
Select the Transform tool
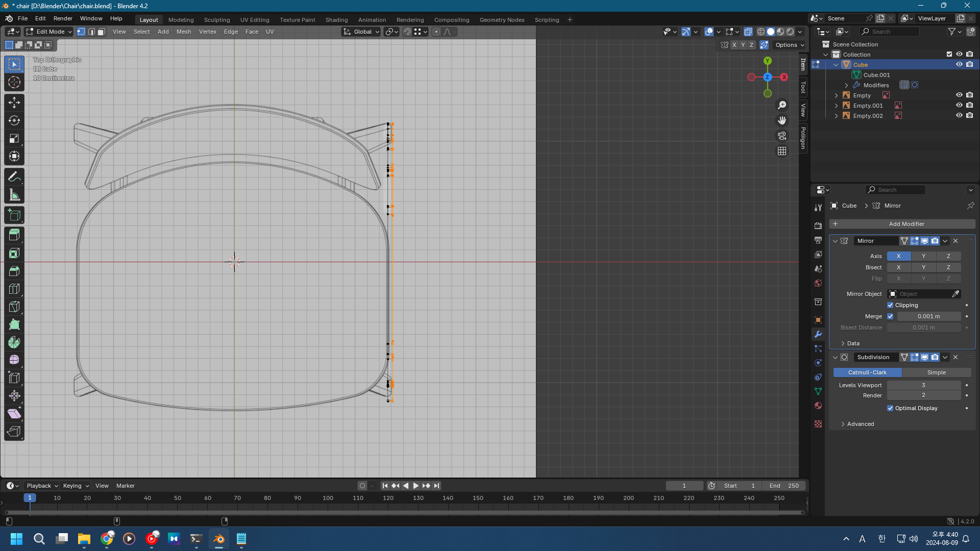click(x=14, y=156)
